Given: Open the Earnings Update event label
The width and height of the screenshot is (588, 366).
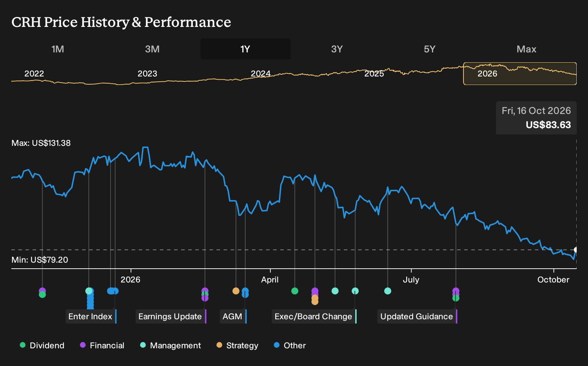Looking at the screenshot, I should click(x=171, y=316).
